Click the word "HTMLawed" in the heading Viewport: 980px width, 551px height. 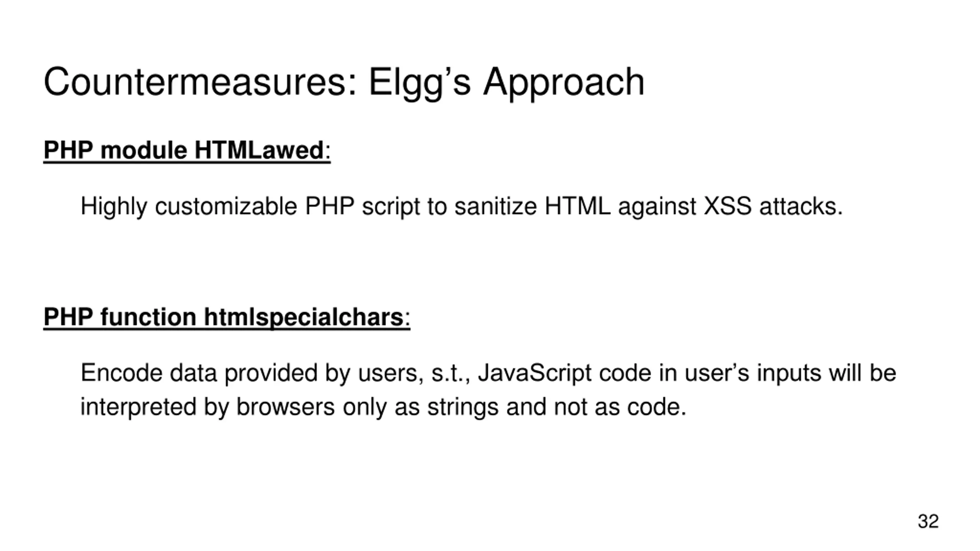[259, 150]
